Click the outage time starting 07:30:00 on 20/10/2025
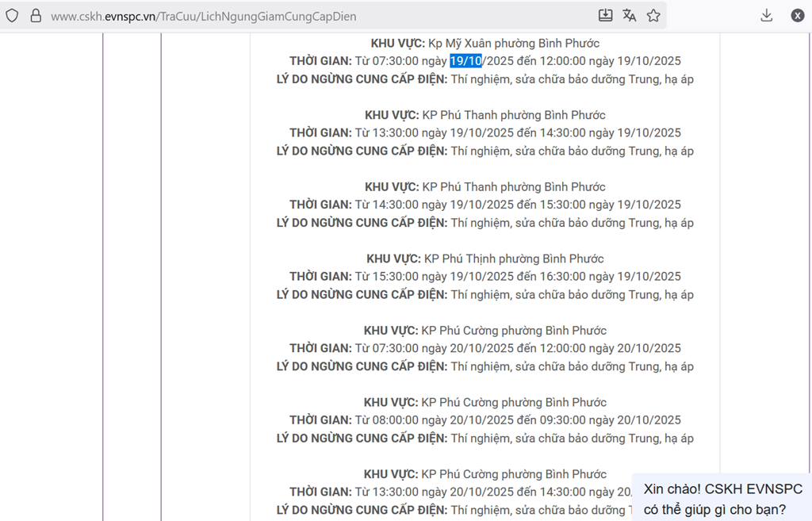 [517, 348]
